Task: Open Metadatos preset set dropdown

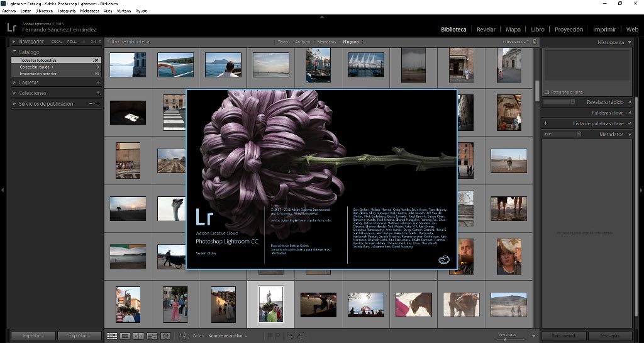Action: click(x=562, y=134)
